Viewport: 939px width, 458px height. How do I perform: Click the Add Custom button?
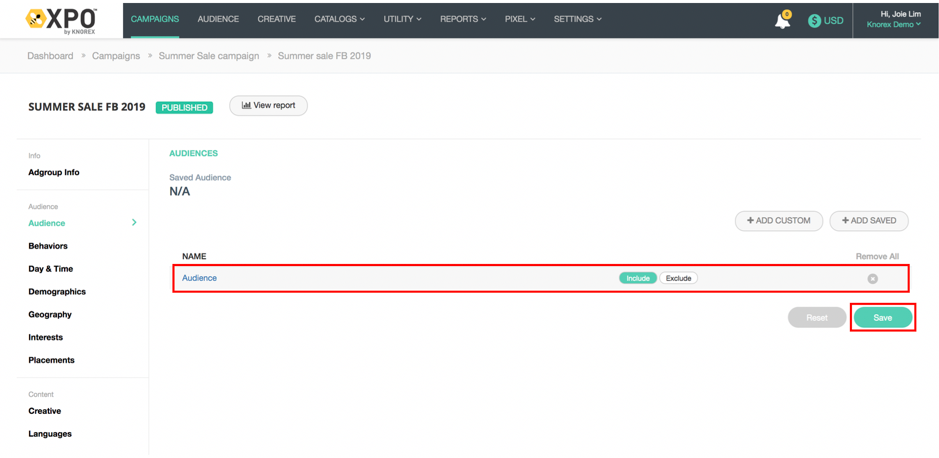point(778,221)
